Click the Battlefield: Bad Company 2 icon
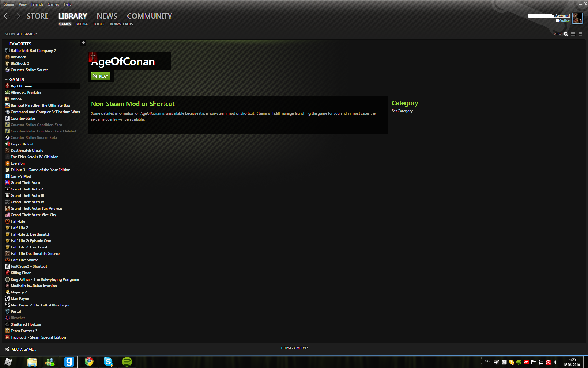 7,51
